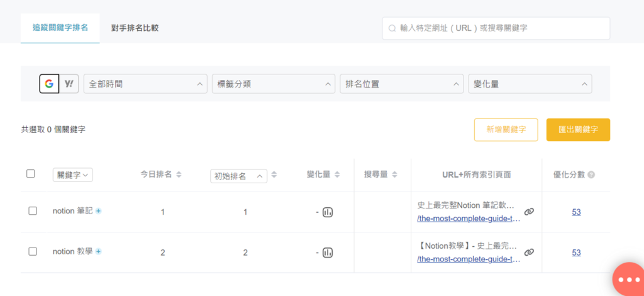644x296 pixels.
Task: Select the Google search engine icon
Action: [49, 84]
